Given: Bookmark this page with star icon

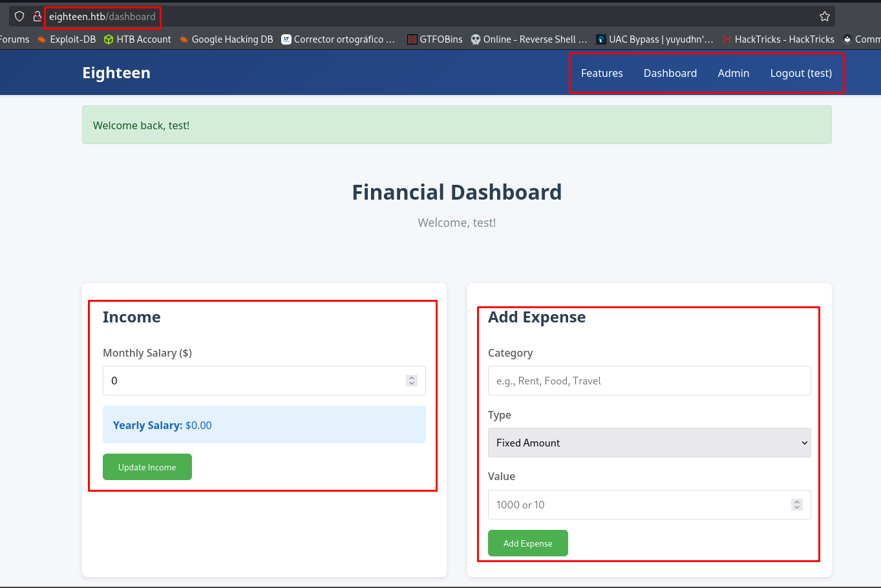Looking at the screenshot, I should tap(824, 16).
